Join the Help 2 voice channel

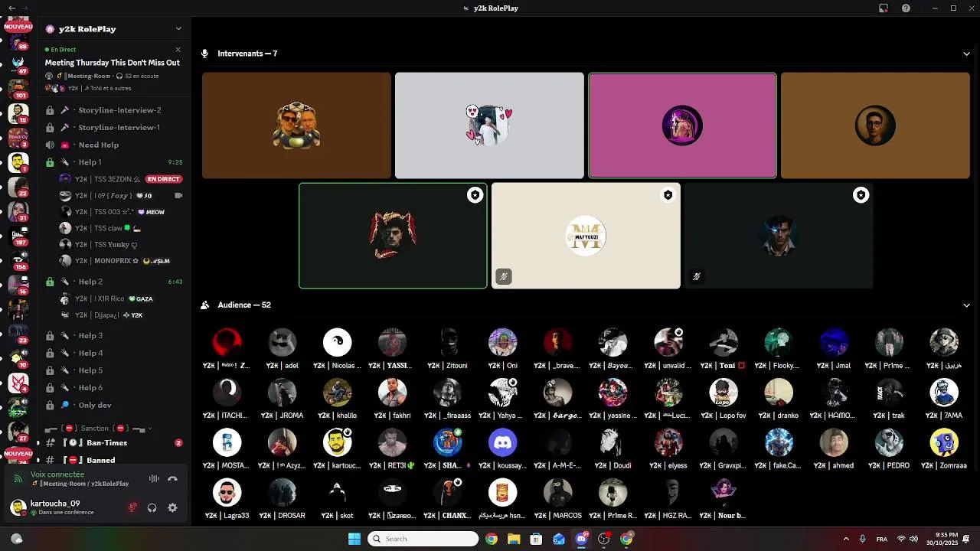click(113, 282)
